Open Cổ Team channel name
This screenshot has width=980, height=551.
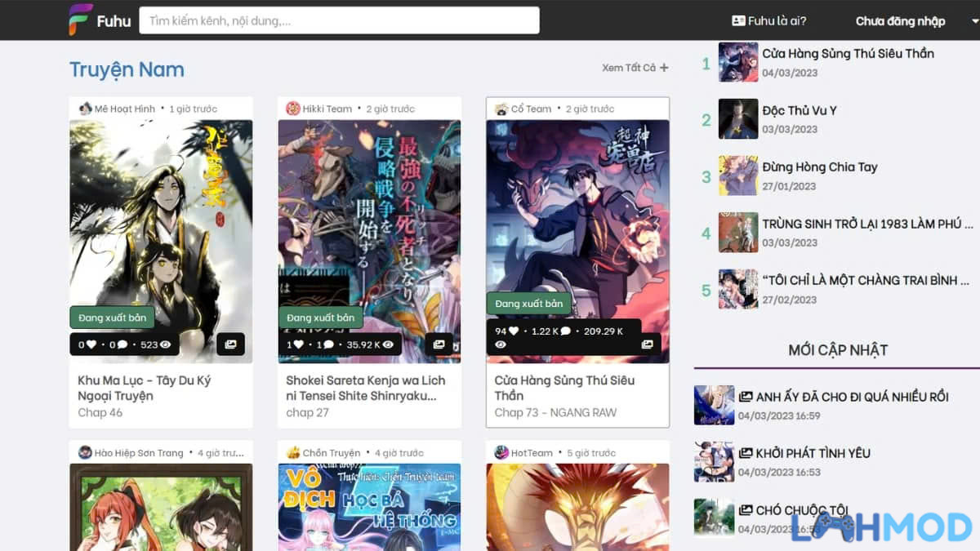point(531,109)
